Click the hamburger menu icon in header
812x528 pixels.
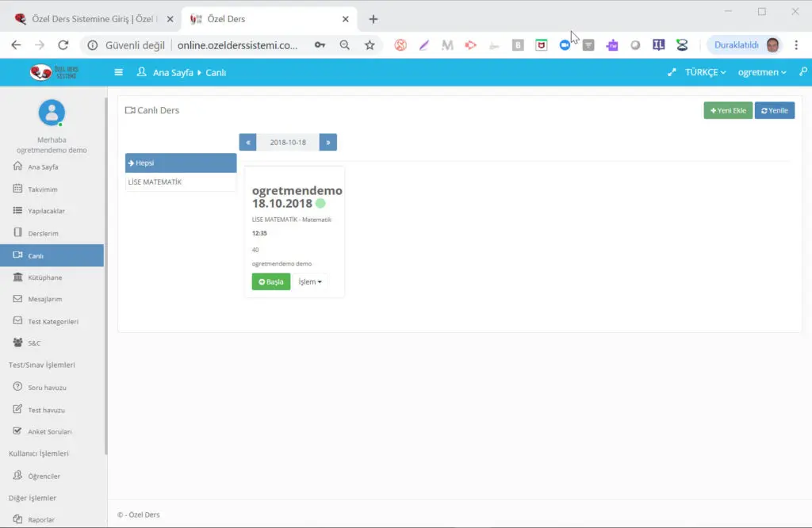point(119,72)
